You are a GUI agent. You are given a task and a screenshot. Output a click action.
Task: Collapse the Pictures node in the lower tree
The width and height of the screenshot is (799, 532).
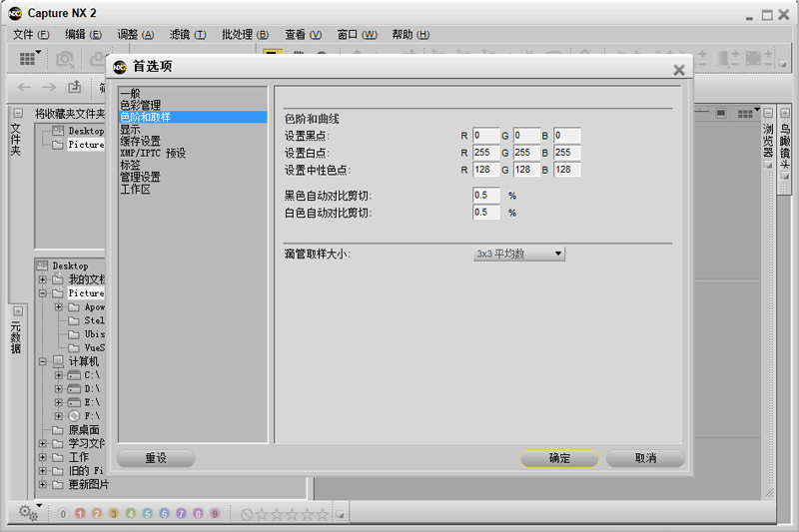click(43, 293)
